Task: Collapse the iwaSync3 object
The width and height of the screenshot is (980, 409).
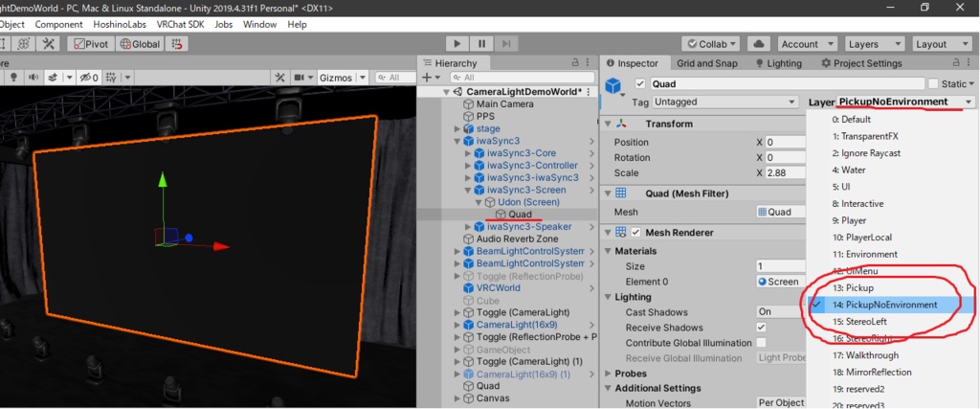Action: click(457, 141)
